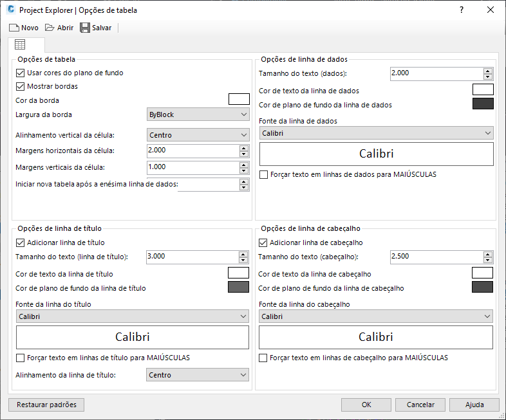
Task: Click the help question mark icon
Action: click(x=462, y=10)
